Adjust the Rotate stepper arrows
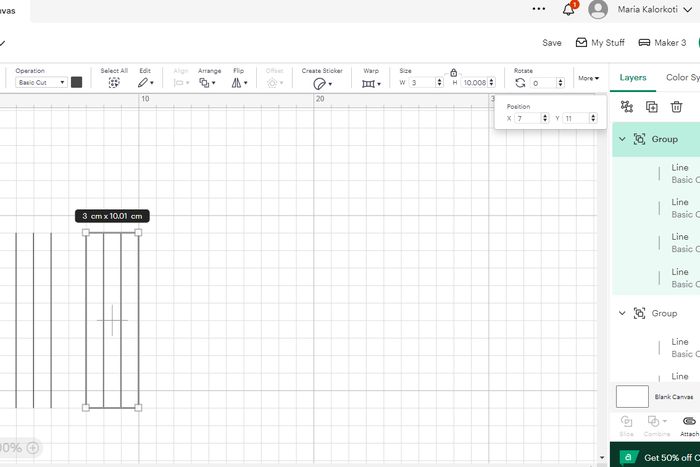 (560, 83)
